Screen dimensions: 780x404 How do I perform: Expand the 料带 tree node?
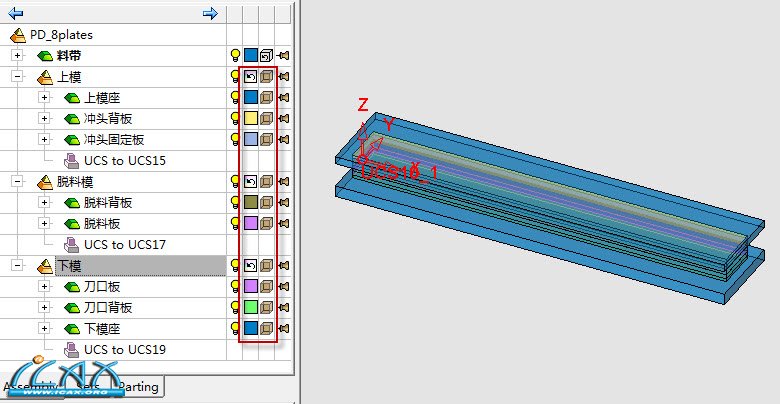click(17, 55)
